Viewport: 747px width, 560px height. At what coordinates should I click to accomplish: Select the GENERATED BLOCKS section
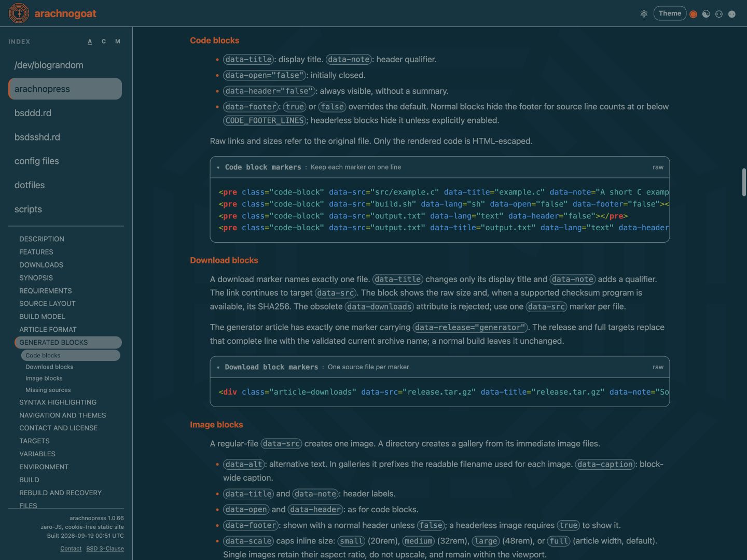[68, 342]
